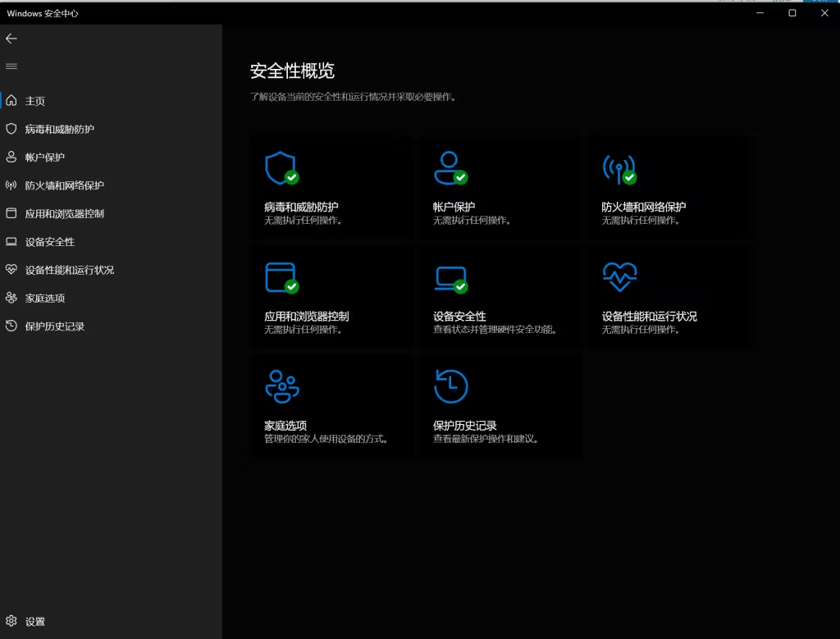Open 设备安全性 from the sidebar

(49, 242)
